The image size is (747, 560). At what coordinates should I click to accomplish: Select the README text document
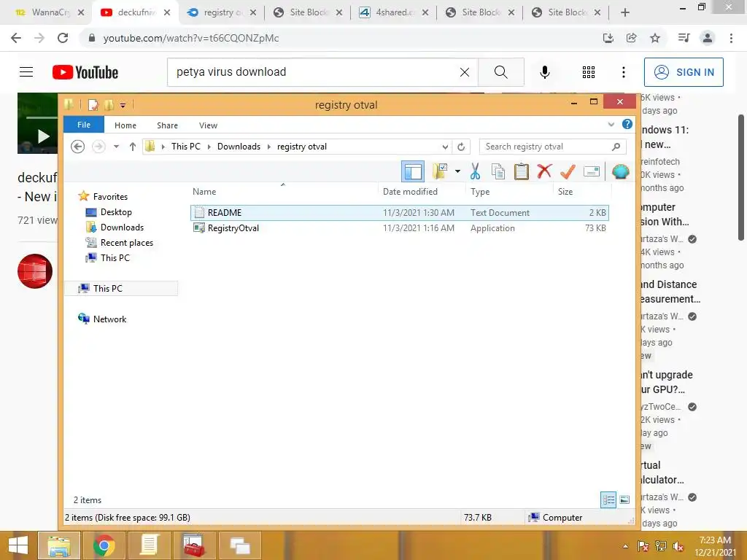400,213
